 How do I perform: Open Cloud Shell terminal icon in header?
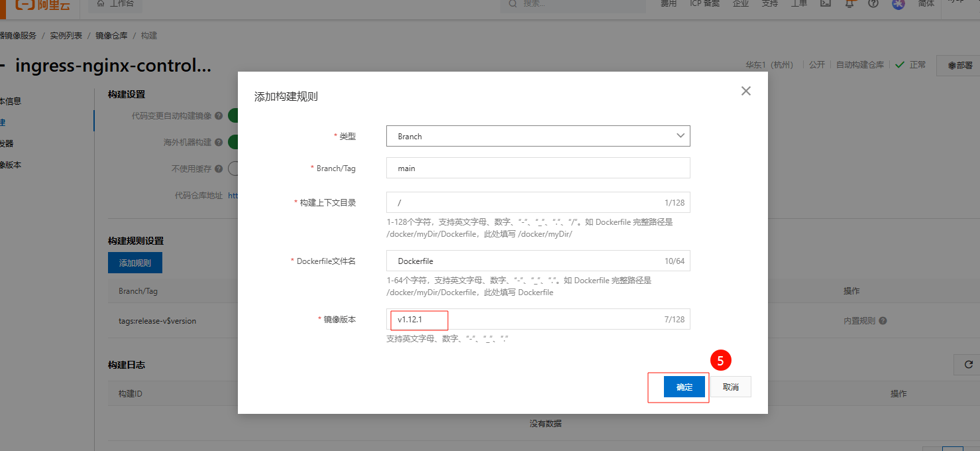click(825, 3)
